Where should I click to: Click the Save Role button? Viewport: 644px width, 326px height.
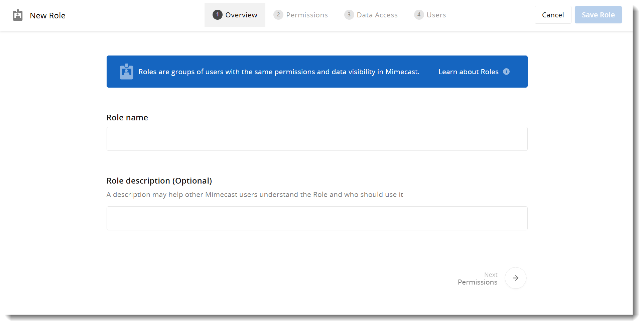pyautogui.click(x=598, y=15)
